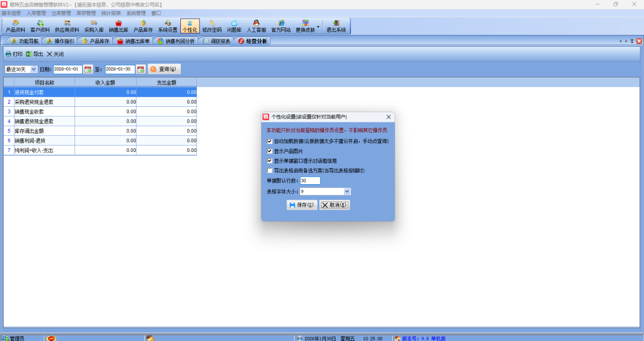Open the 统计报表 menu
Image resolution: width=644 pixels, height=341 pixels.
pos(111,13)
